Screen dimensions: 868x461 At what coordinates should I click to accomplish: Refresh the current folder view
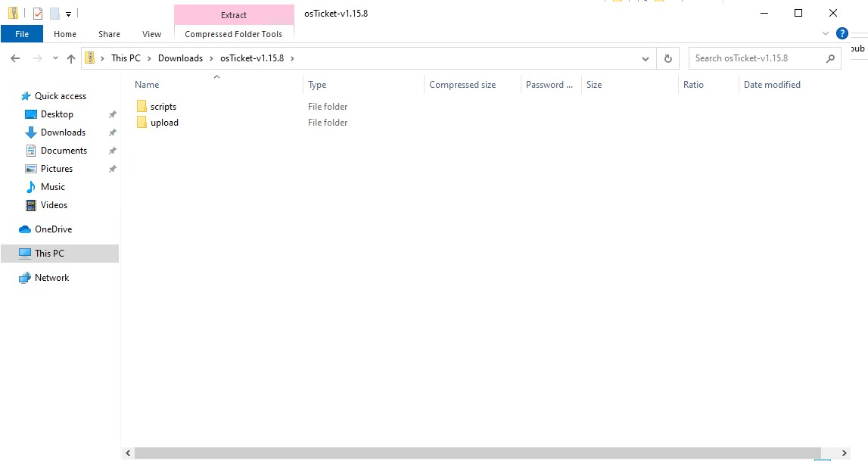click(667, 58)
